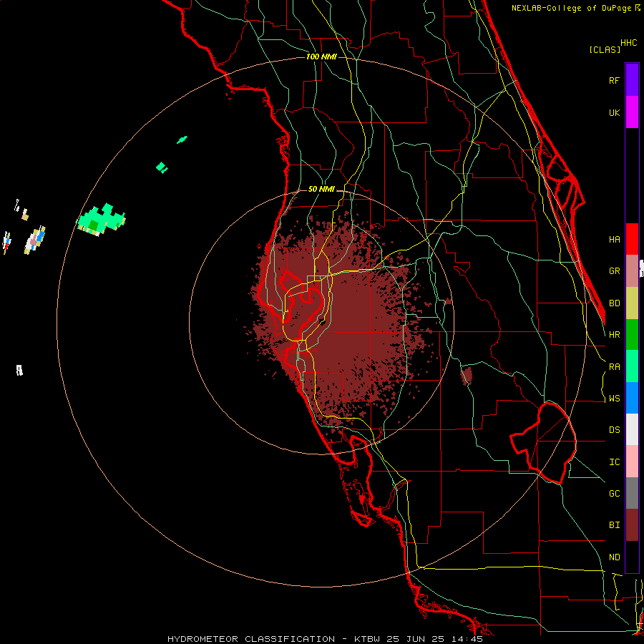Image resolution: width=644 pixels, height=644 pixels.
Task: Pick the dark green HR legend swatch
Action: click(x=632, y=335)
